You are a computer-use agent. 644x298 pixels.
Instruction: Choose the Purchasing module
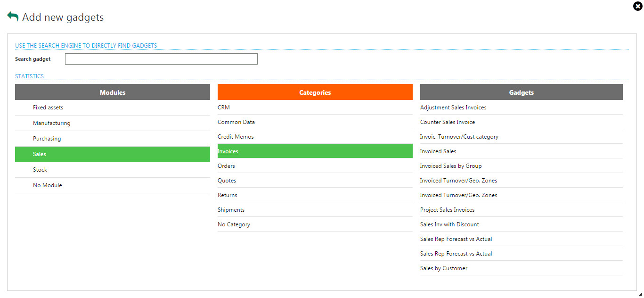tap(47, 139)
